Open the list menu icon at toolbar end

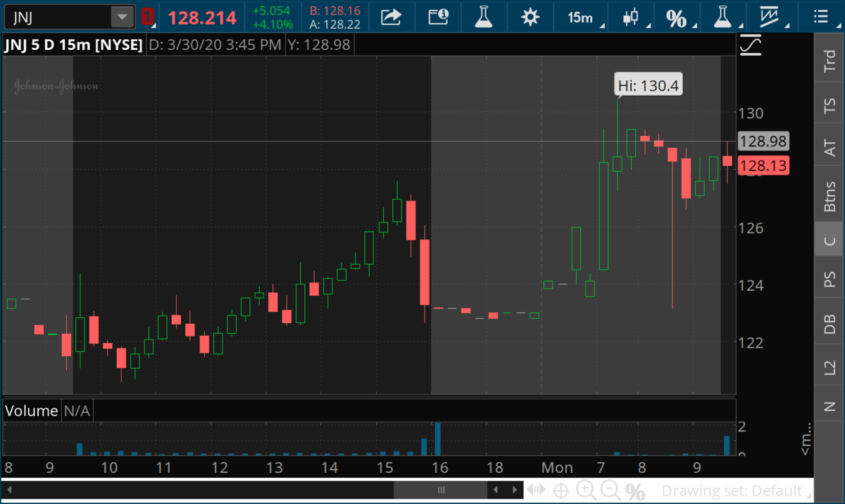coord(820,17)
